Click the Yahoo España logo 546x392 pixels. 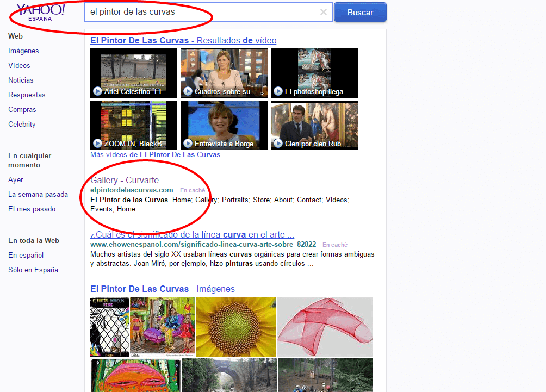coord(40,13)
